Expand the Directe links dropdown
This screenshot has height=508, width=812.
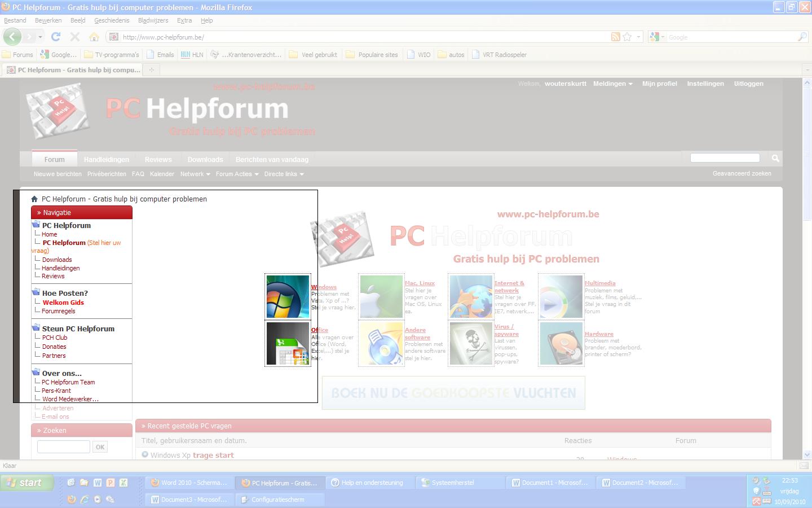click(x=284, y=174)
